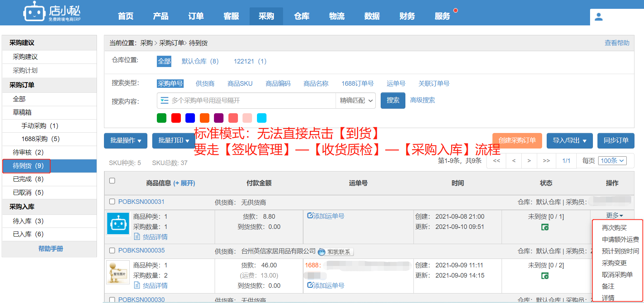Select the checkbox for order POBKSN000035
Screen dimensions: 644x303
[x=112, y=250]
